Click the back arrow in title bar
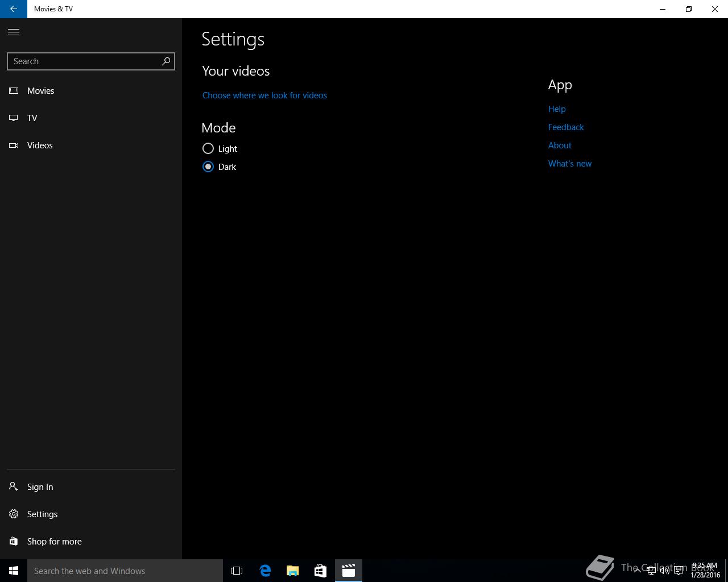Screen dimensions: 728x582 pos(14,9)
